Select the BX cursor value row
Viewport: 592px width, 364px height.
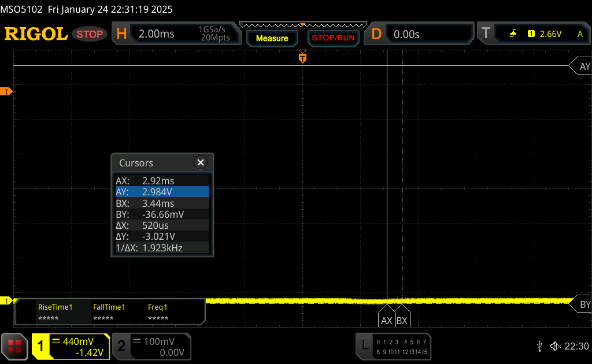pyautogui.click(x=162, y=203)
